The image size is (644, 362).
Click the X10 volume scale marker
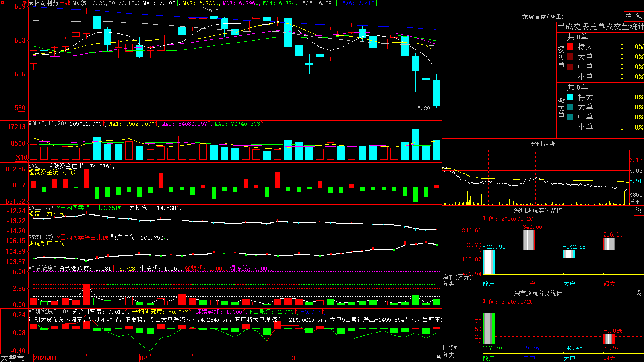pos(21,157)
